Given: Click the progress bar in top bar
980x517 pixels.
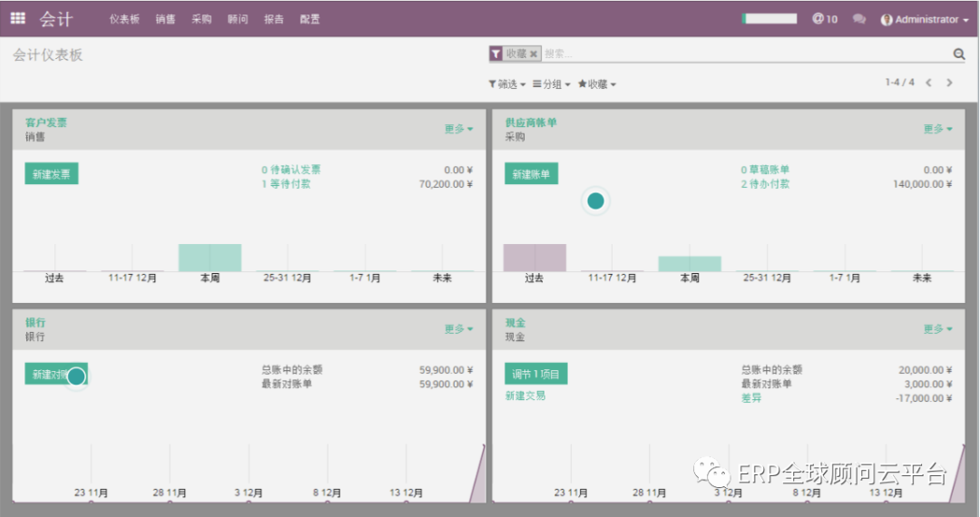Looking at the screenshot, I should click(x=769, y=19).
